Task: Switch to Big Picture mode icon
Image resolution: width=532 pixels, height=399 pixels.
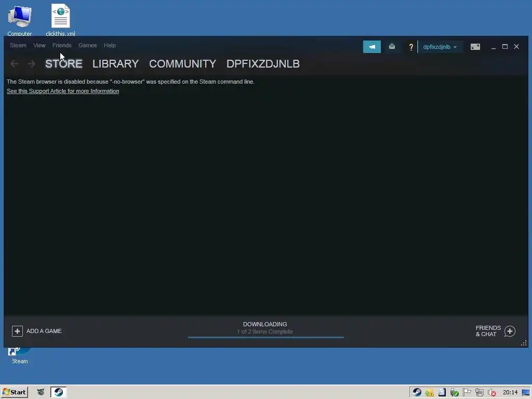Action: (x=475, y=47)
